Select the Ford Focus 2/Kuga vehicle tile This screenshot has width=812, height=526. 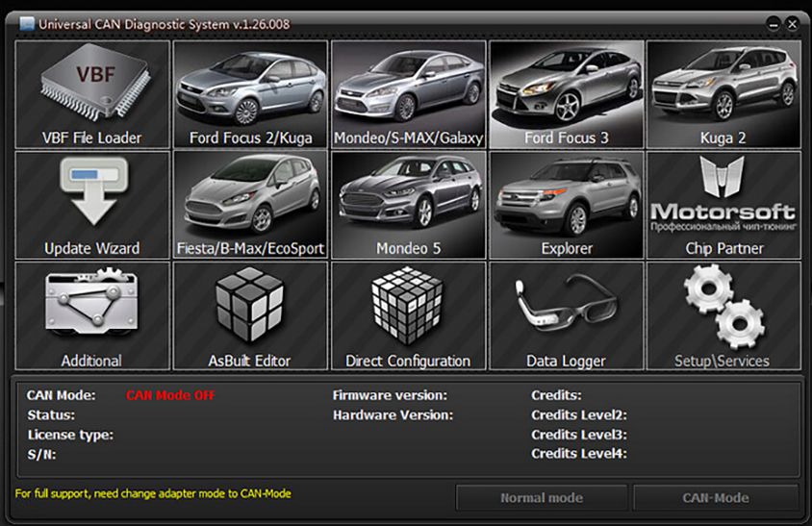[x=251, y=95]
